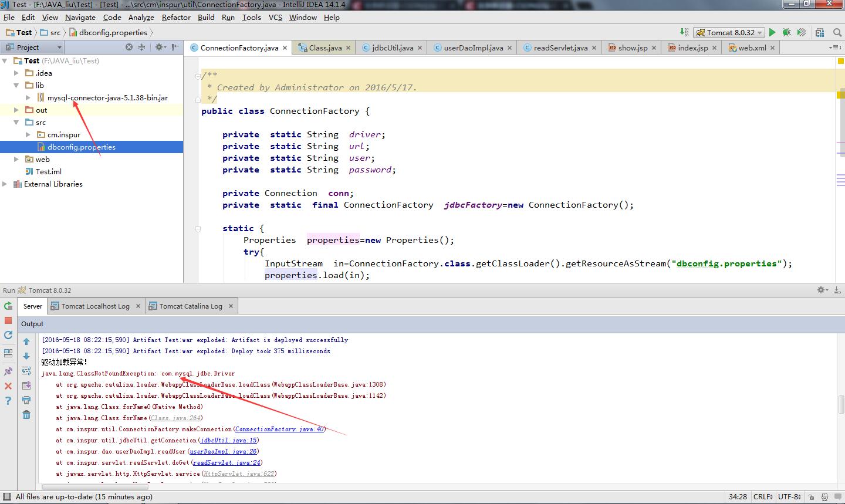Open the Tomcat Localhost Log tab

point(95,306)
